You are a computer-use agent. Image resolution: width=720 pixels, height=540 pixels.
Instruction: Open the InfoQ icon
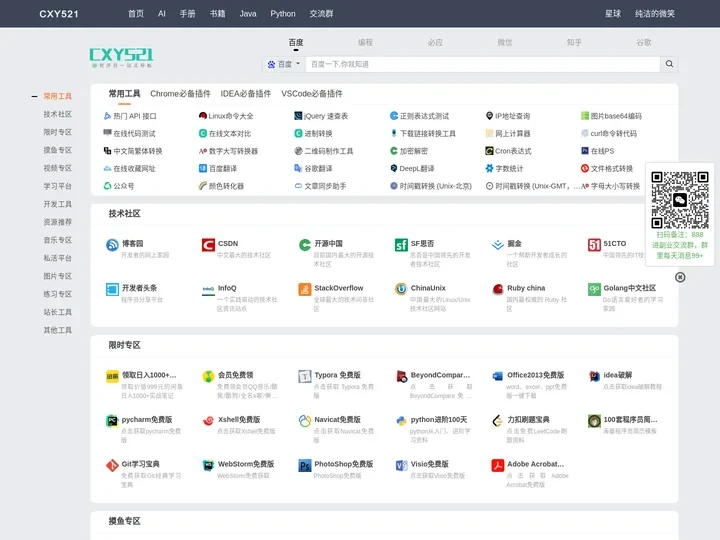click(x=208, y=289)
